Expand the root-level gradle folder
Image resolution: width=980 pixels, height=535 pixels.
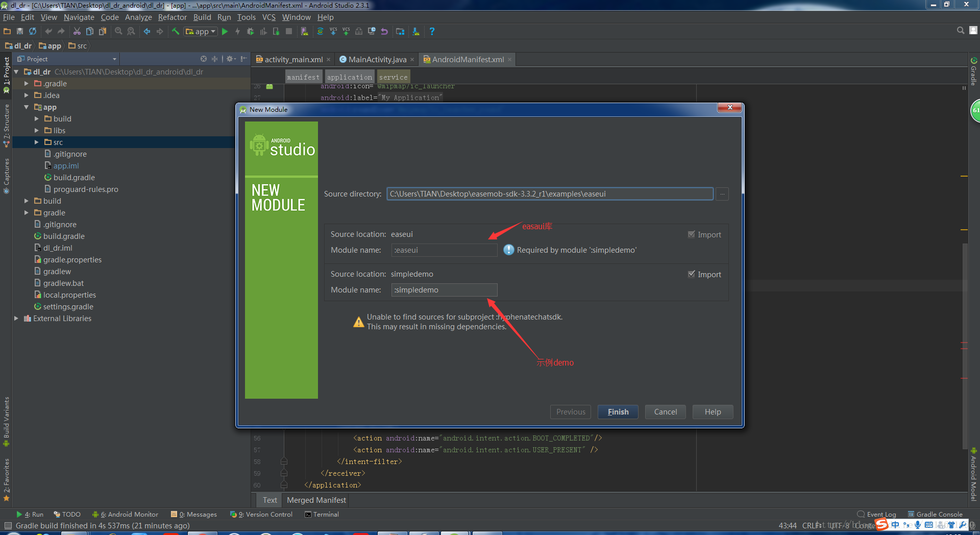click(26, 212)
